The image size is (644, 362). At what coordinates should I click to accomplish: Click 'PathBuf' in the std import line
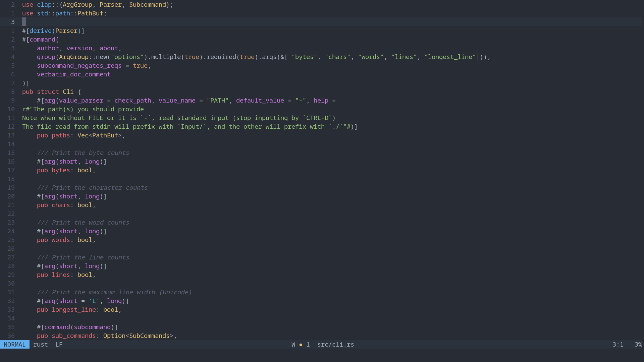[x=90, y=13]
